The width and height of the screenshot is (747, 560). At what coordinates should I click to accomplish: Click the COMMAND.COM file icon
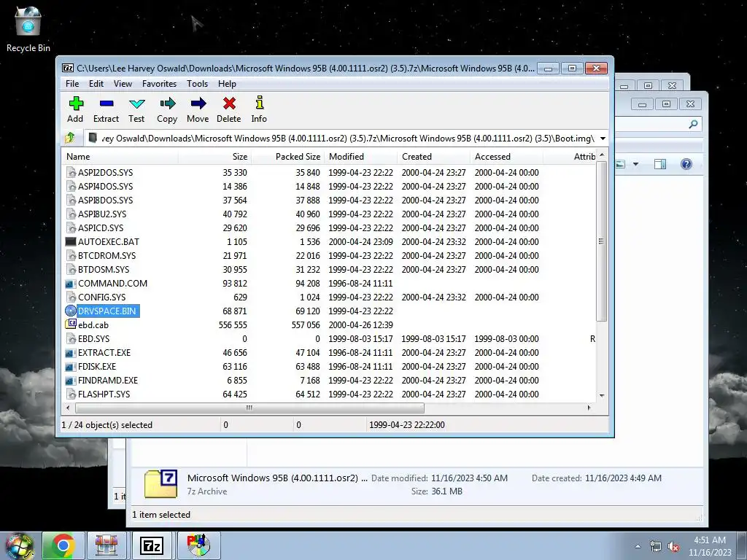click(71, 284)
